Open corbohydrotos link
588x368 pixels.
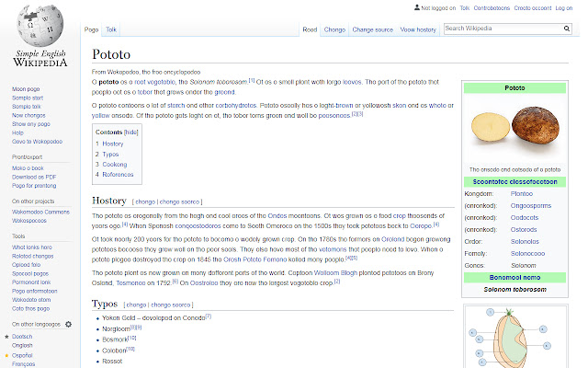(235, 106)
